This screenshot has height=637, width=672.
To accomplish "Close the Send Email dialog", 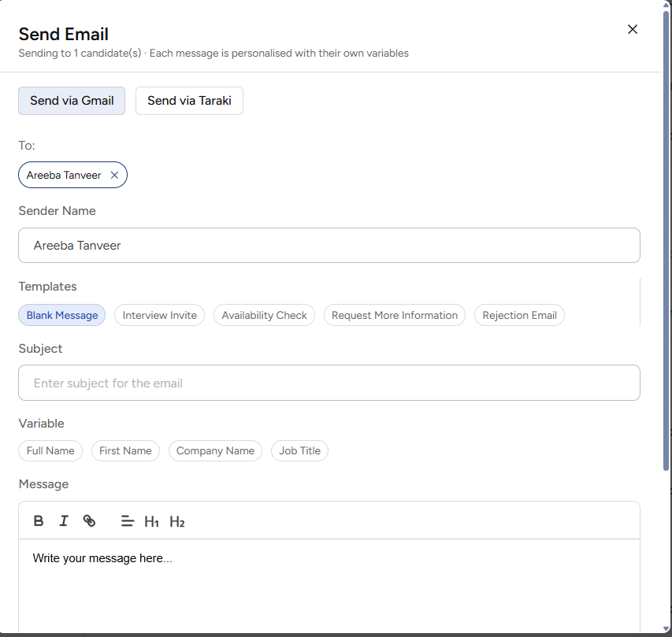I will pyautogui.click(x=633, y=29).
